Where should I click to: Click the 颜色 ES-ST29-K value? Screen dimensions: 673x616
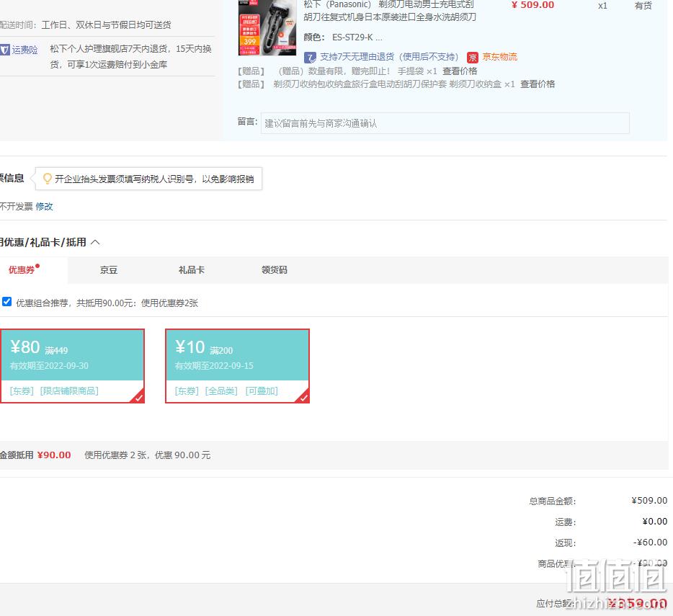click(357, 37)
